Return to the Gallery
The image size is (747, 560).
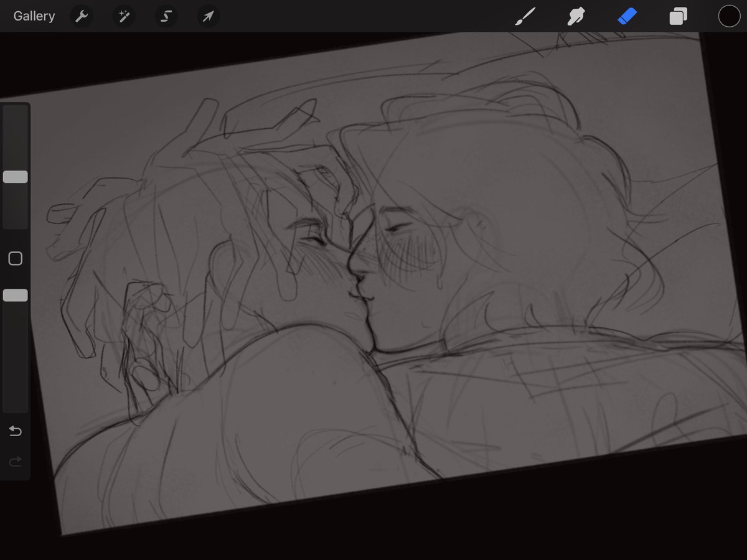click(x=34, y=16)
